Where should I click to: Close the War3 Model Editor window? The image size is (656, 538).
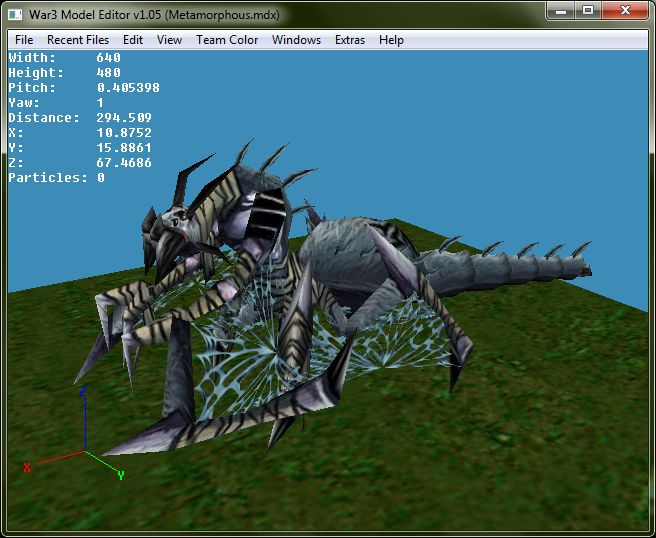pos(625,10)
